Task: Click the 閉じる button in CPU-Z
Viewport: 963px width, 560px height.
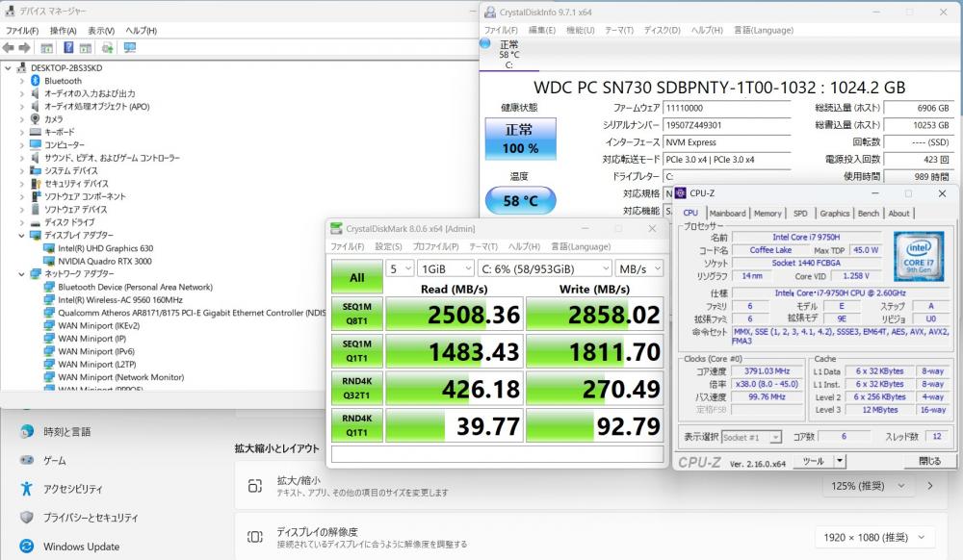Action: pos(929,461)
